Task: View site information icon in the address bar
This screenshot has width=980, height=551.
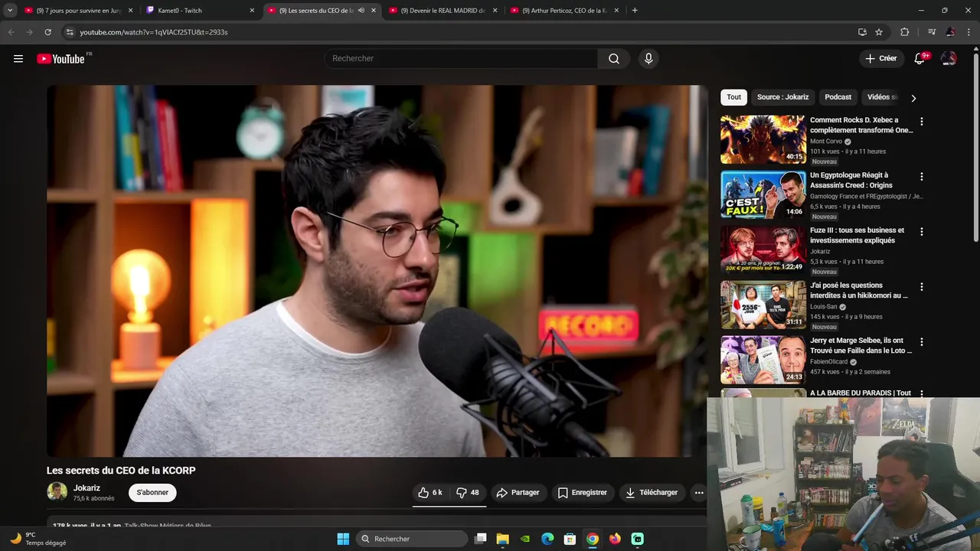Action: pos(70,32)
